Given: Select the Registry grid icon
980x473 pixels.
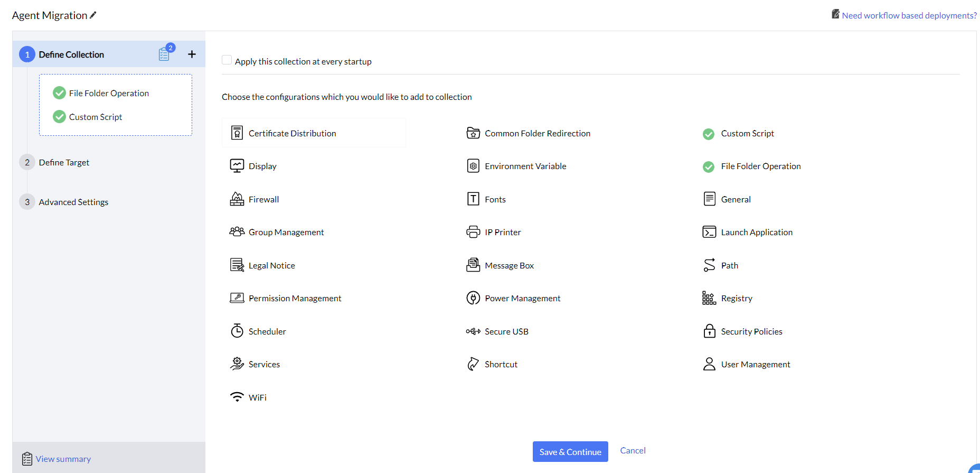Looking at the screenshot, I should (x=709, y=298).
